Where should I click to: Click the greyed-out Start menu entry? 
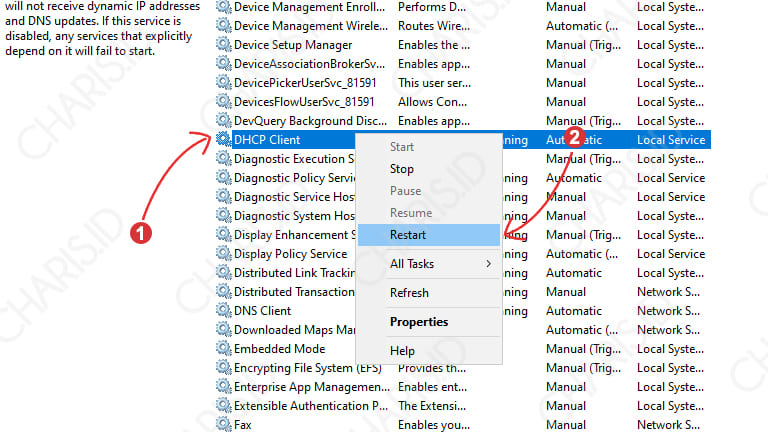pos(429,147)
